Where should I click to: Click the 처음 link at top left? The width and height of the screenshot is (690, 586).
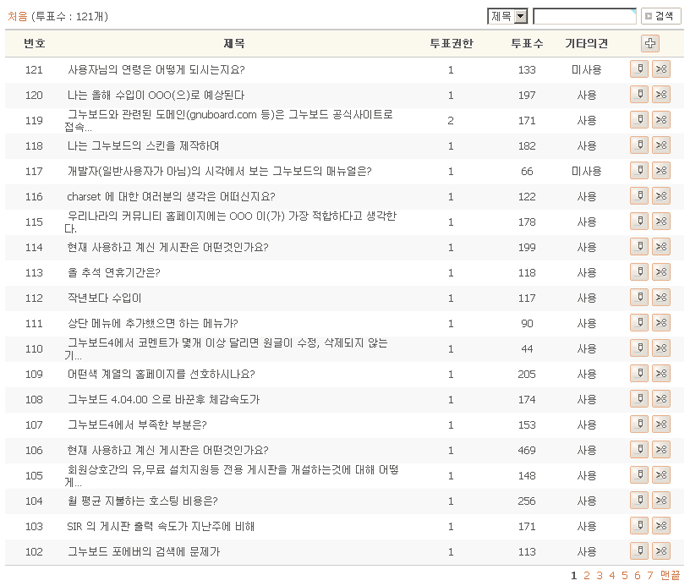point(18,16)
